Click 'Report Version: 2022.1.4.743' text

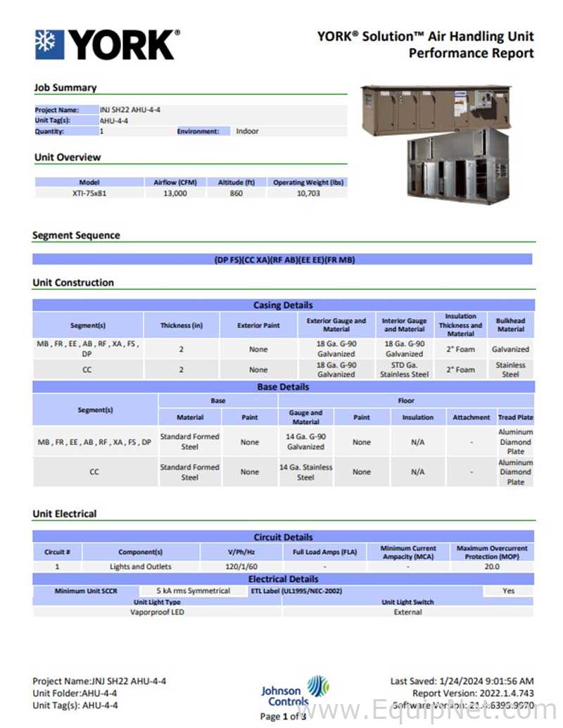click(473, 694)
